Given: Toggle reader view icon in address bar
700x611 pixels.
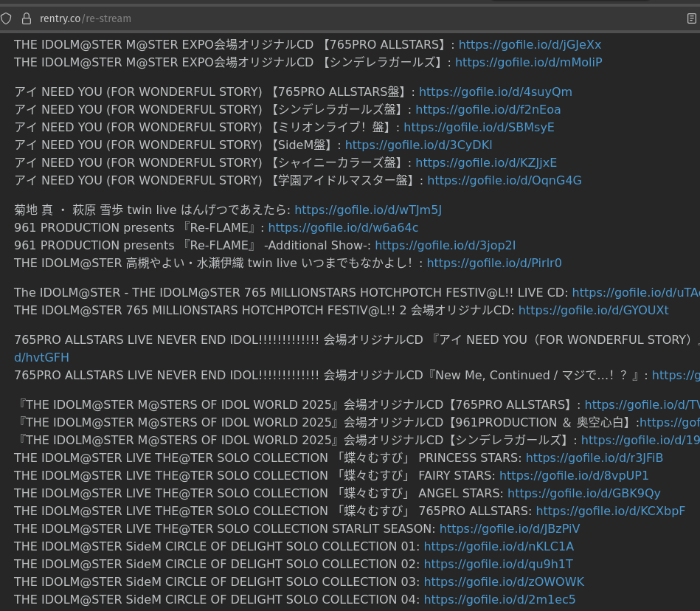Looking at the screenshot, I should point(692,18).
